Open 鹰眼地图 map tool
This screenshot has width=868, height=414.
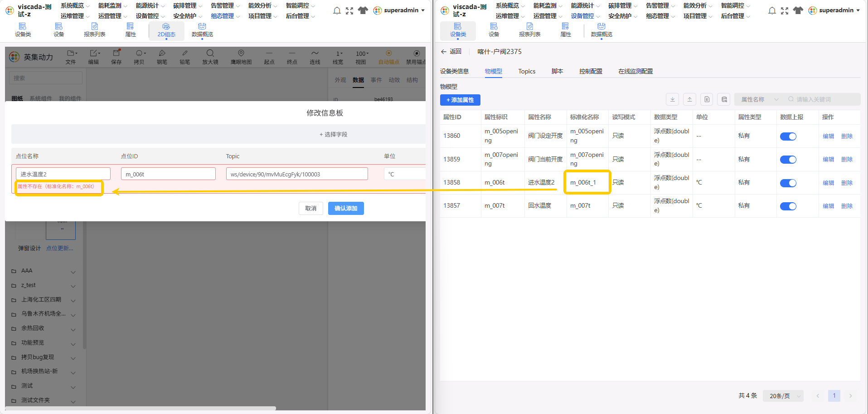pyautogui.click(x=241, y=57)
